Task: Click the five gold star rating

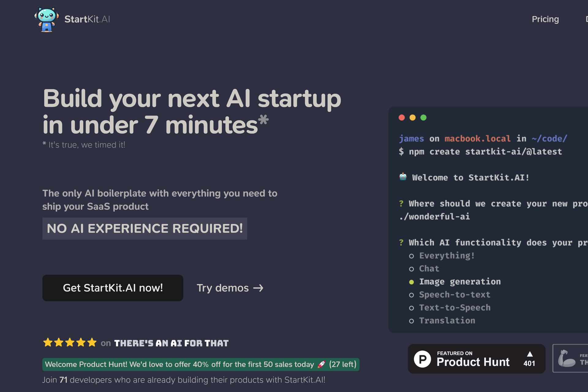Action: [x=70, y=342]
